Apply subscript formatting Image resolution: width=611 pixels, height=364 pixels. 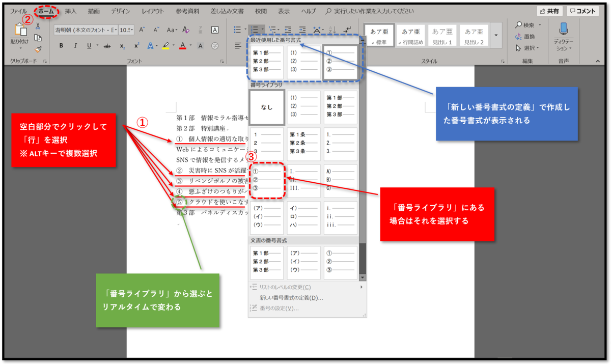[122, 46]
